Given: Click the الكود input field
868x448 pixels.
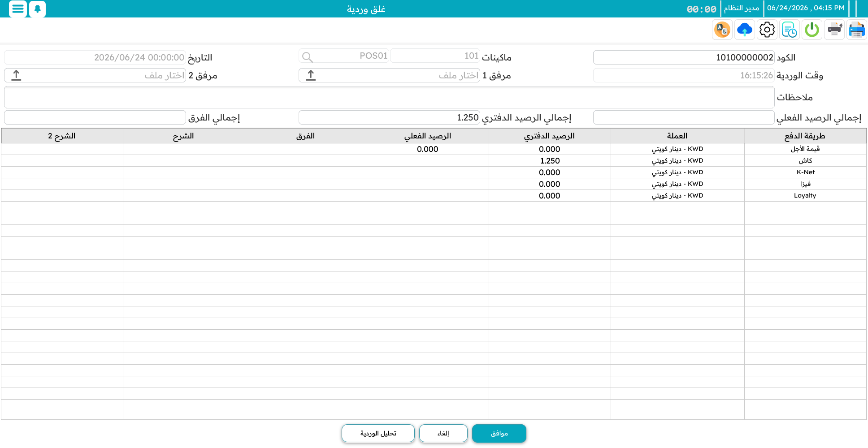Looking at the screenshot, I should [684, 57].
